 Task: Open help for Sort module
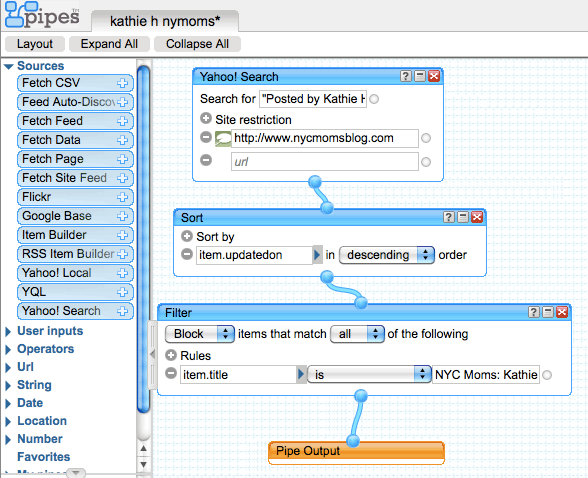tap(449, 217)
